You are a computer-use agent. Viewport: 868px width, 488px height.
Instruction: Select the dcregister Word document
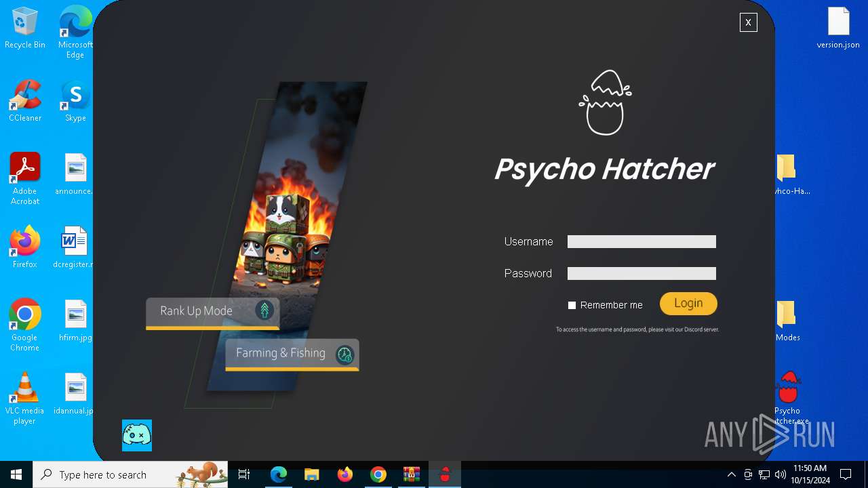coord(74,247)
